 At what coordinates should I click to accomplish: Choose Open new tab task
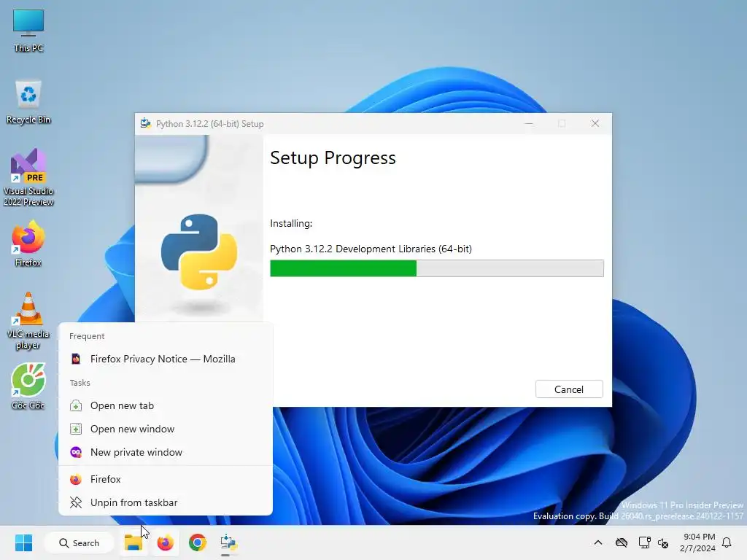[x=166, y=405]
